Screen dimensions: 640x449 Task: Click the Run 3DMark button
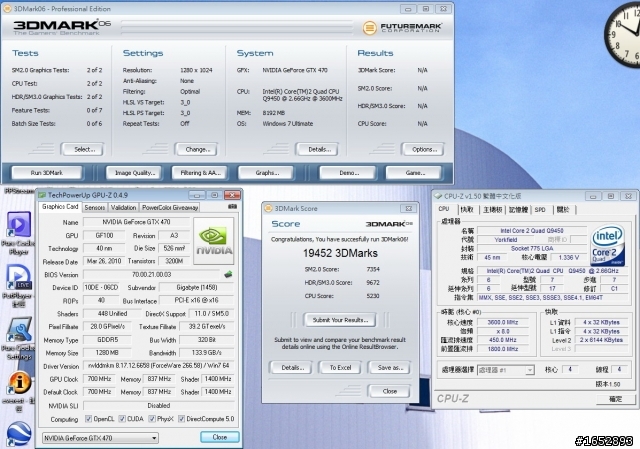tap(47, 173)
